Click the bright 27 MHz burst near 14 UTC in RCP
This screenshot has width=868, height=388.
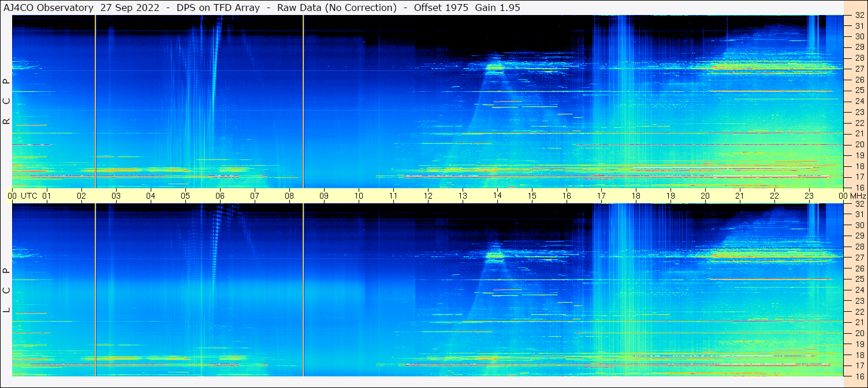(495, 66)
